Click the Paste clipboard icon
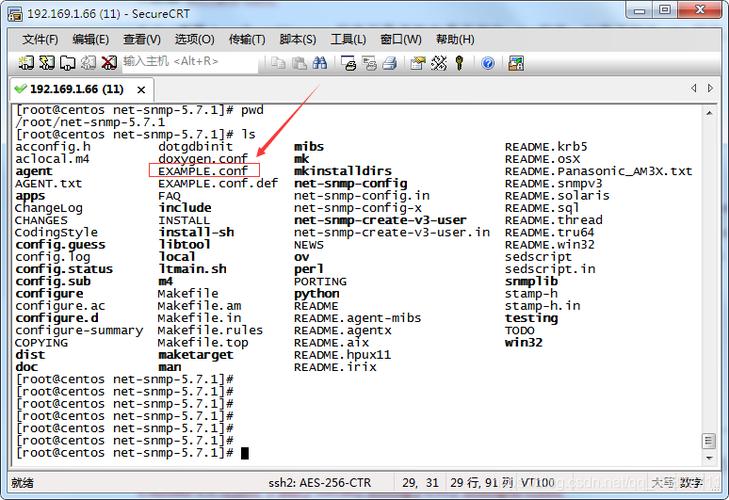The image size is (729, 500). [299, 63]
